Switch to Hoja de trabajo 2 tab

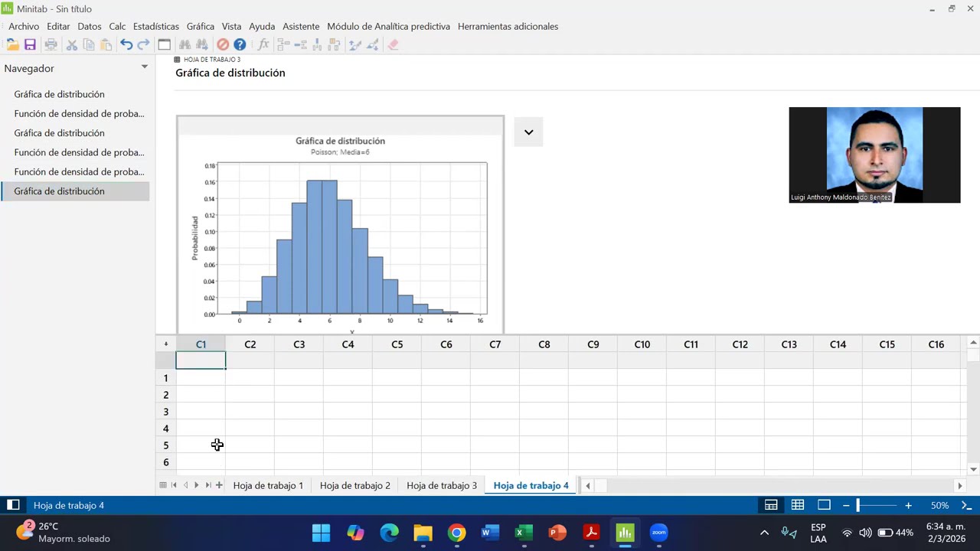355,485
